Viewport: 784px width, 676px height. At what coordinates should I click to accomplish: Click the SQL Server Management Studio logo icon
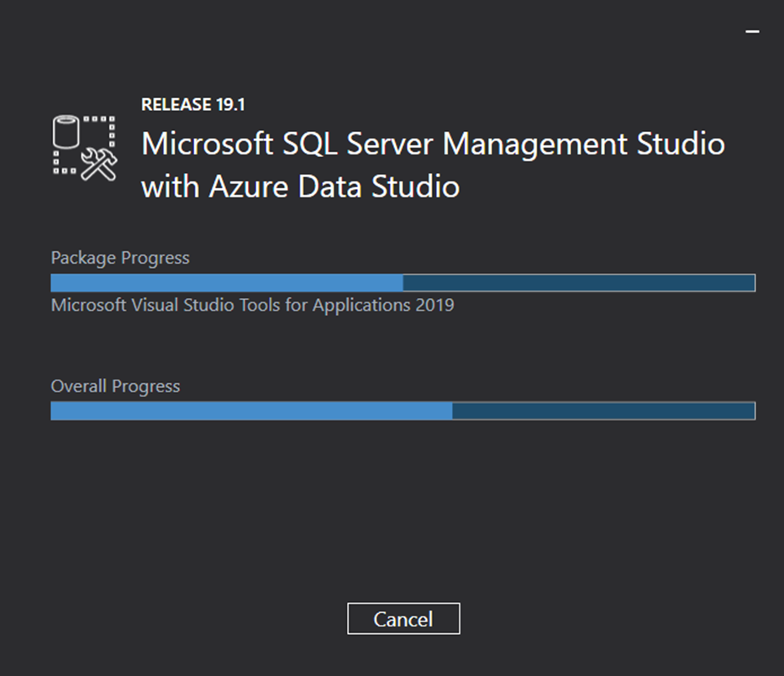pos(85,148)
